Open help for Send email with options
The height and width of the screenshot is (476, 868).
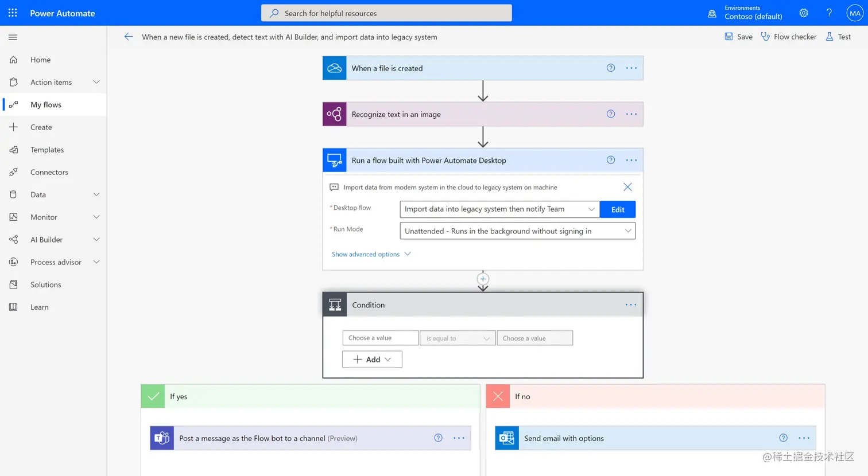(783, 438)
